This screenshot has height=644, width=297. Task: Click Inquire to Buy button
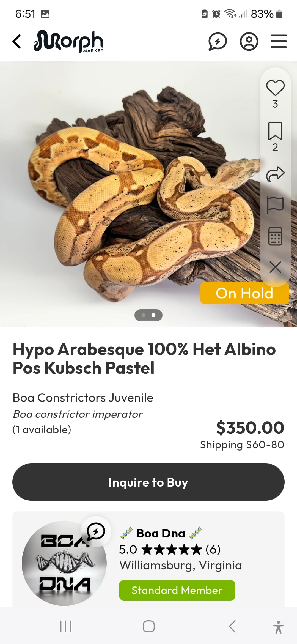pyautogui.click(x=148, y=482)
